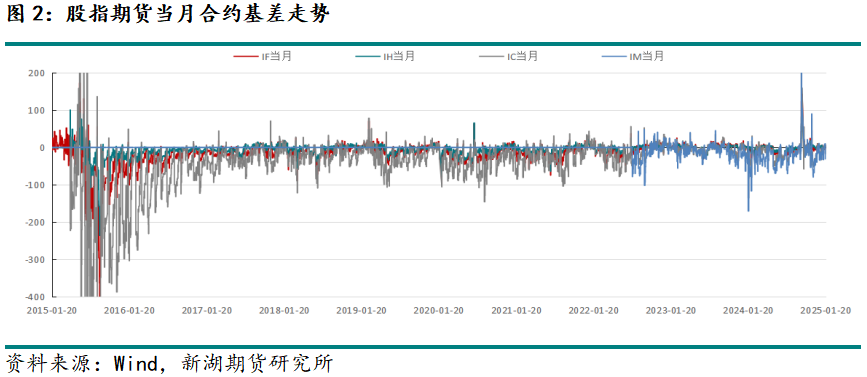Click the x-axis date 2025-01-20
867x377 pixels.
click(x=826, y=310)
